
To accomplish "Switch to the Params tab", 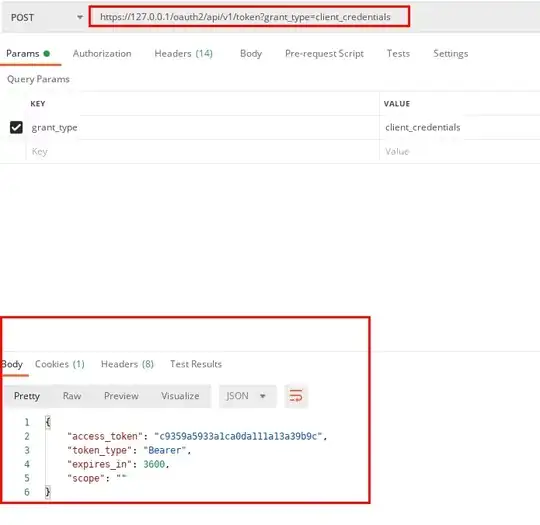I will pos(28,54).
